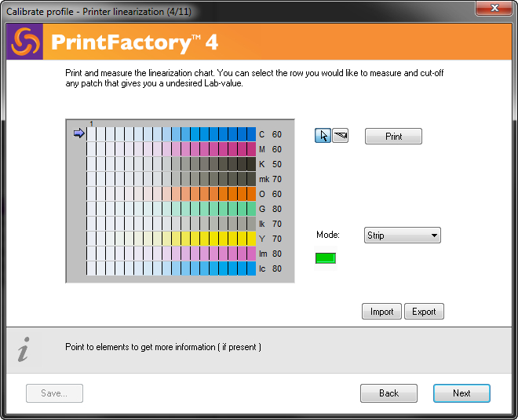518x420 pixels.
Task: Proceed with the Next button
Action: pyautogui.click(x=461, y=393)
